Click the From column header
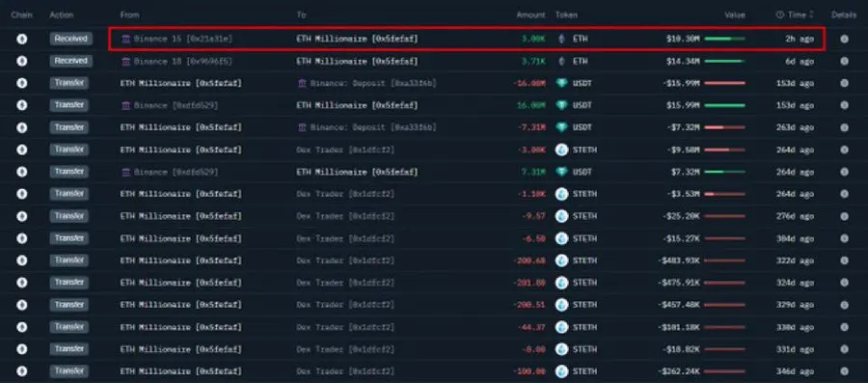 point(129,14)
